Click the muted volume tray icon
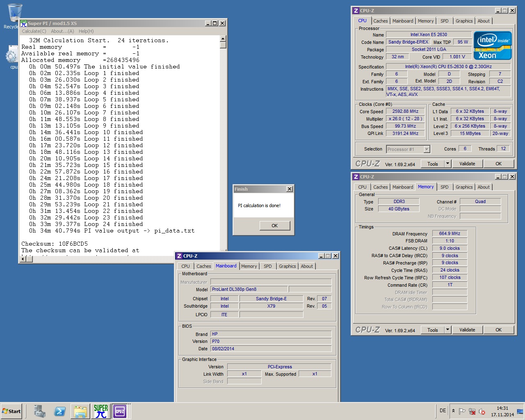Screen dimensions: 525x420 pyautogui.click(x=482, y=411)
